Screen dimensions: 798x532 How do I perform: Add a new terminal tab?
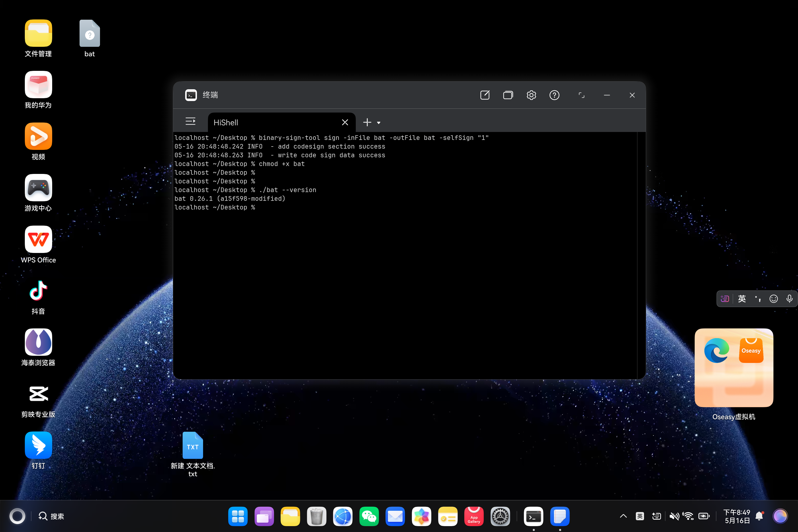pyautogui.click(x=367, y=123)
